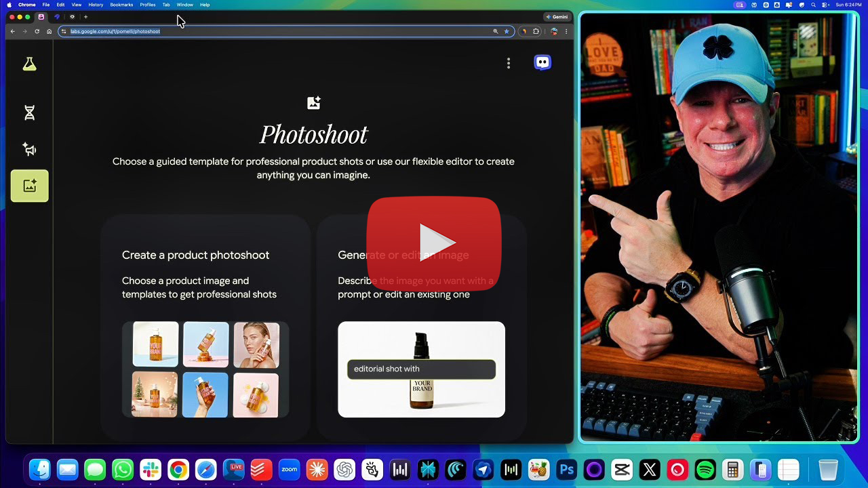Click the megaphone Campaigns sidebar icon

29,149
